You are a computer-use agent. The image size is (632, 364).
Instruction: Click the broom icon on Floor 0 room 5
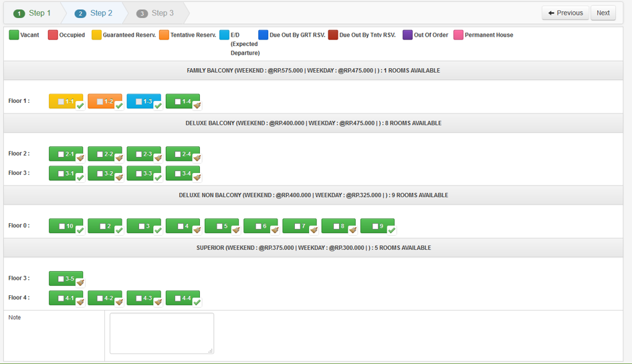coord(235,230)
